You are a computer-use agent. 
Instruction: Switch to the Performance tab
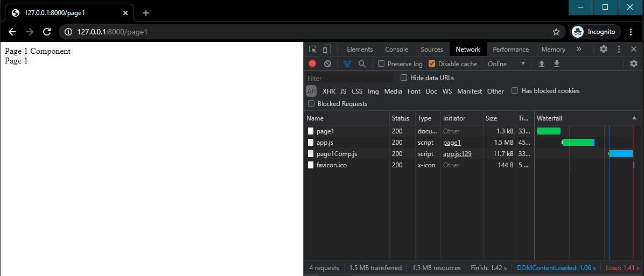coord(511,49)
